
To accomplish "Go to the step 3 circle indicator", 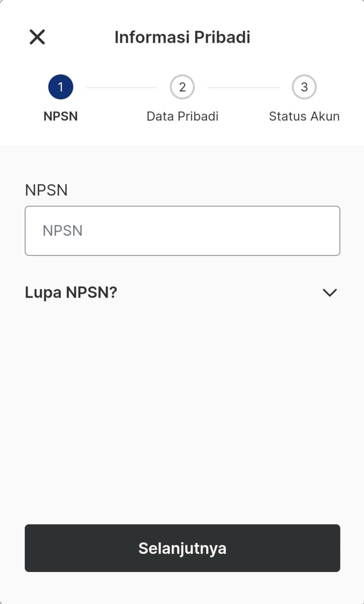I will (x=304, y=87).
